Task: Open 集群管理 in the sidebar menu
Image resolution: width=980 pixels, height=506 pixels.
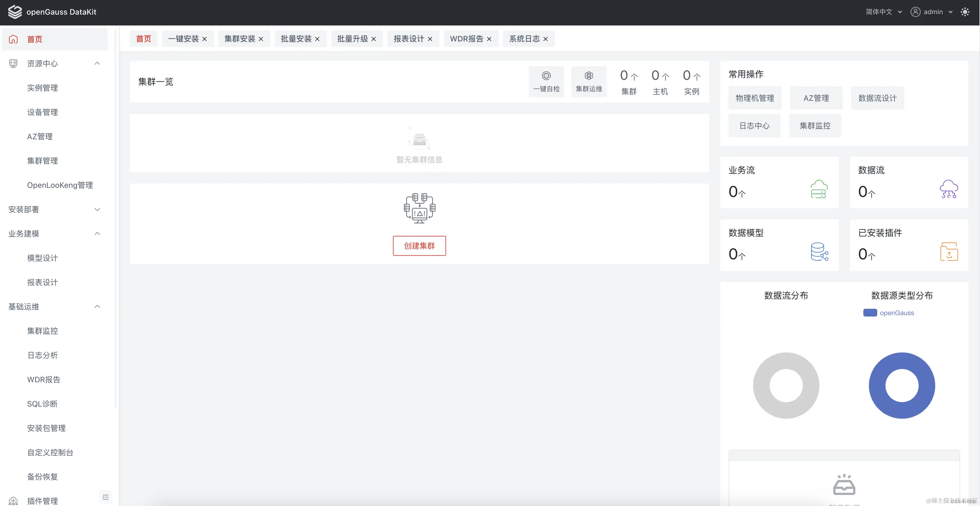Action: coord(42,161)
